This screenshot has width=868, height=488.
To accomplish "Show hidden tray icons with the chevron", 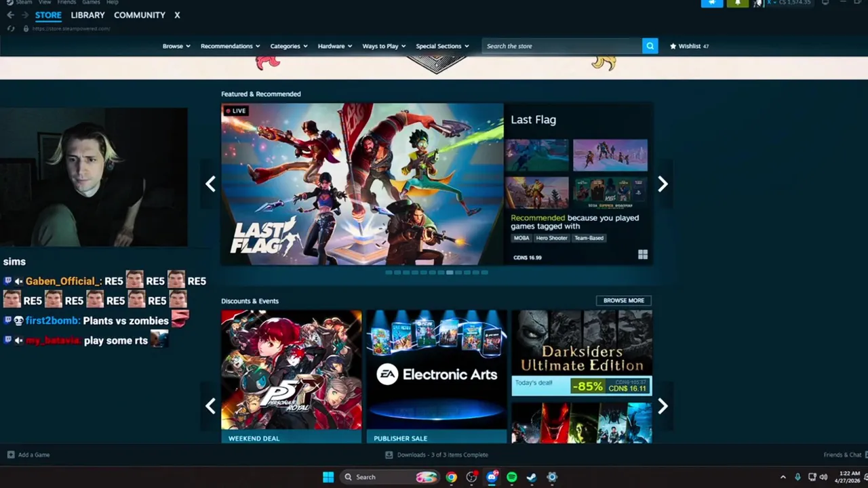I will coord(783,477).
